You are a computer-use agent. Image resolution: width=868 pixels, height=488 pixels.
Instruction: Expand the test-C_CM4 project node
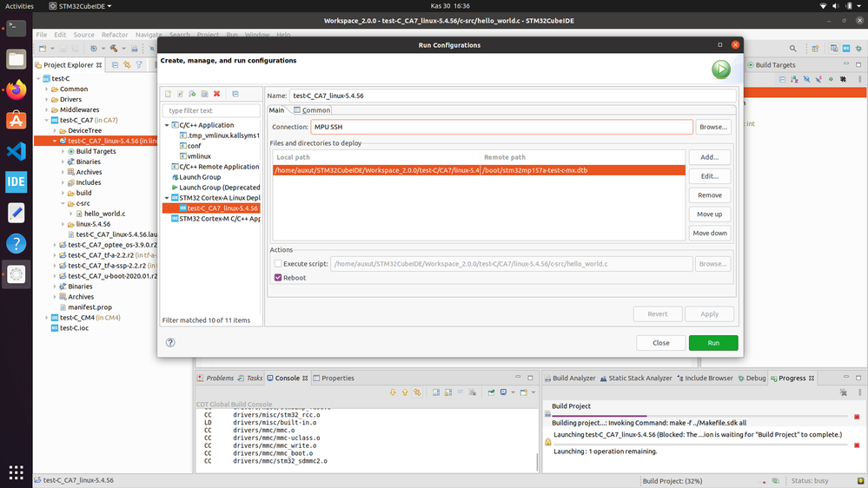[x=47, y=318]
